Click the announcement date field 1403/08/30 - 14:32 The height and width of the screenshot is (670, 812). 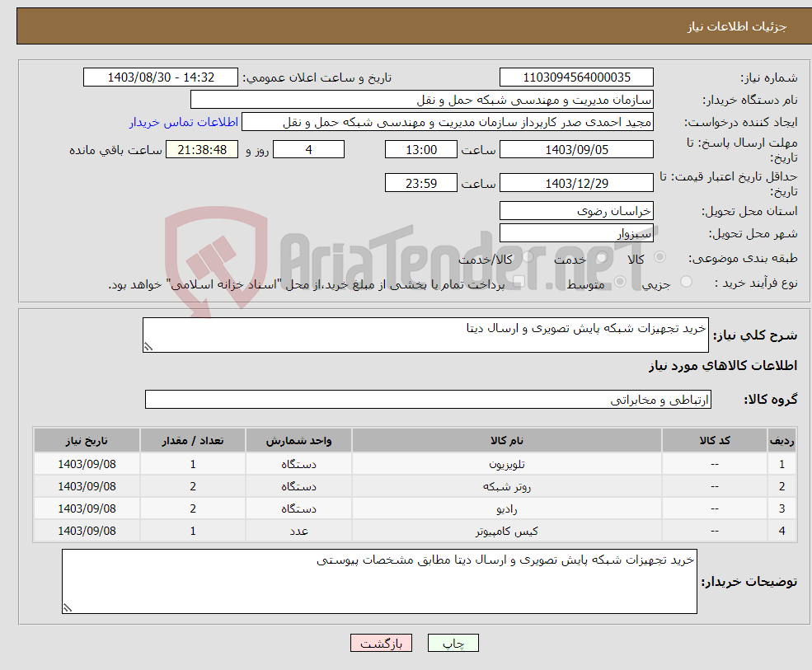click(x=161, y=77)
